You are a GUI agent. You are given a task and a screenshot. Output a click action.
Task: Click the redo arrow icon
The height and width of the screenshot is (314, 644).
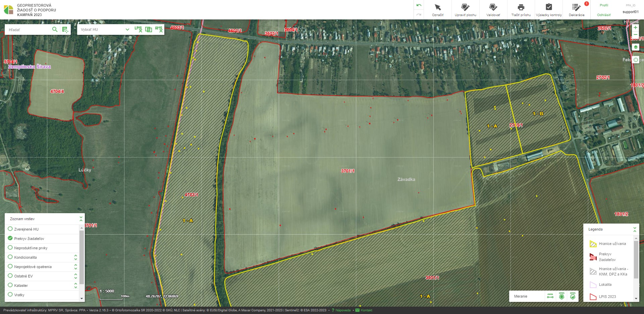pos(419,14)
